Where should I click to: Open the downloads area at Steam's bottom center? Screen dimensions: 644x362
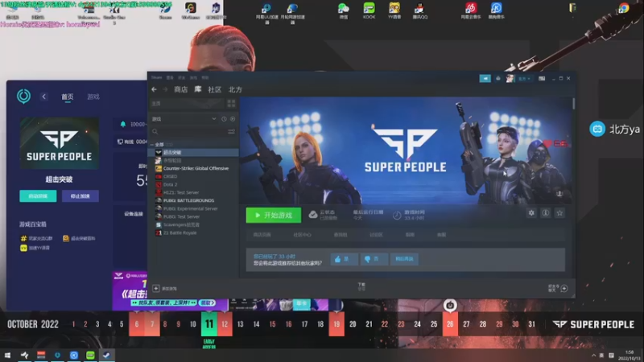[x=361, y=286]
